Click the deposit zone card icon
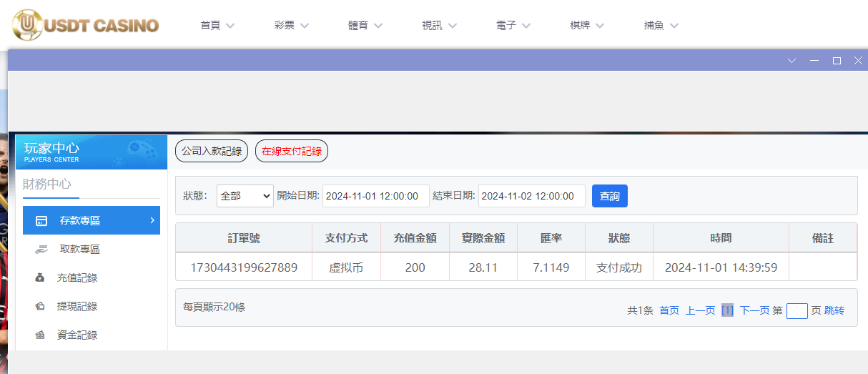Viewport: 868px width, 374px height. [41, 220]
